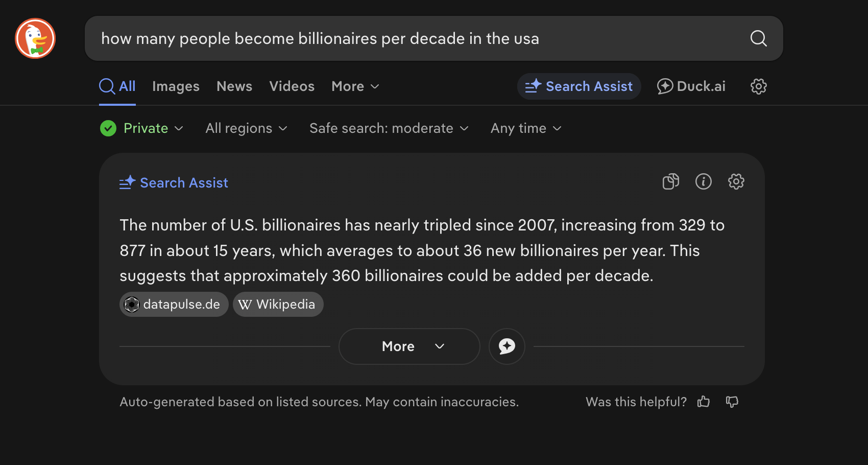Viewport: 868px width, 465px height.
Task: Open the Search Assist info icon
Action: pos(703,181)
